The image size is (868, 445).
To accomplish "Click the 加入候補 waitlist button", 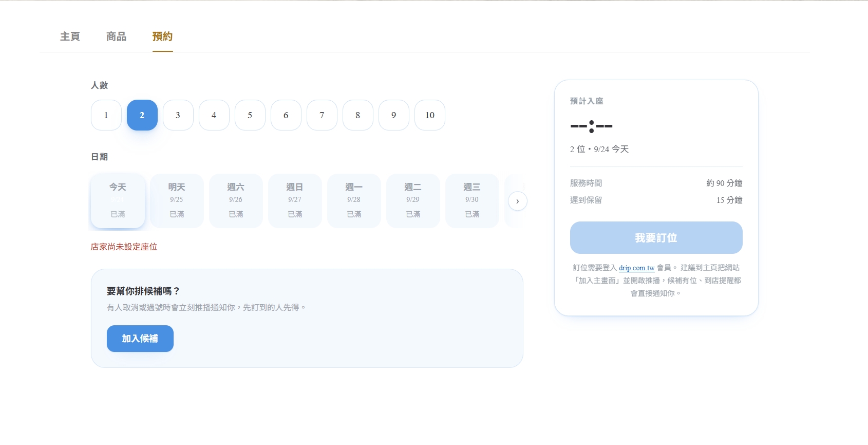I will click(140, 339).
